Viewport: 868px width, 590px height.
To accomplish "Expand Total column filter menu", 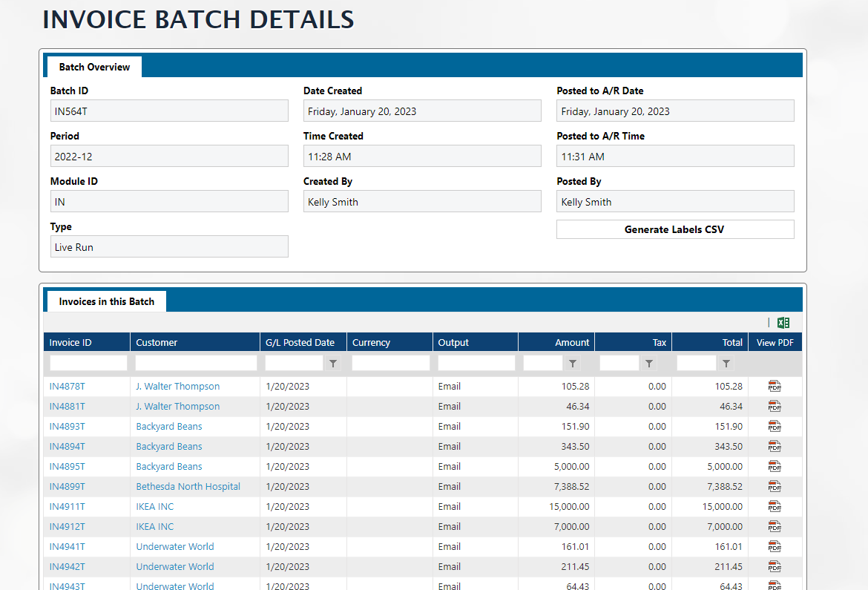I will click(x=726, y=364).
